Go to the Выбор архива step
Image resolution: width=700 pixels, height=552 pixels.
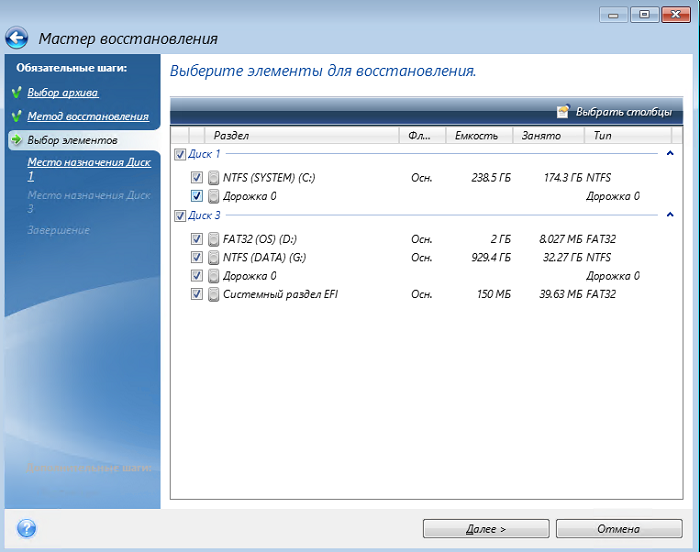pos(62,93)
